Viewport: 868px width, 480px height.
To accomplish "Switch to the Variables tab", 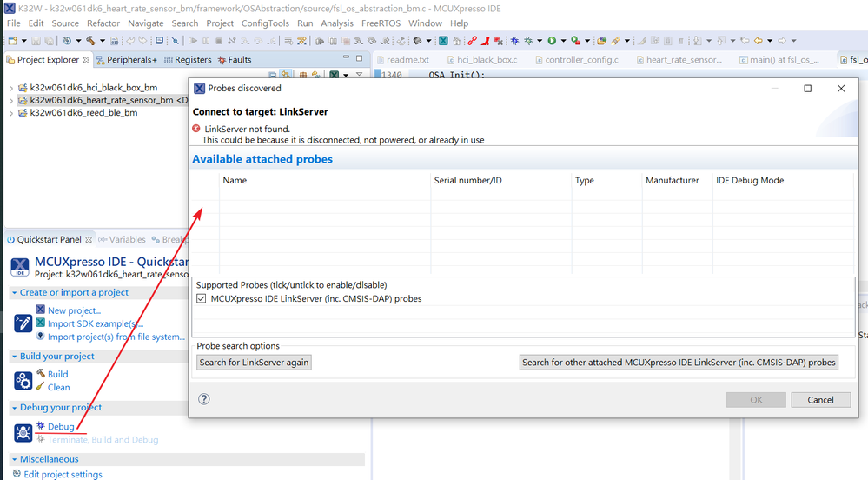I will [122, 239].
